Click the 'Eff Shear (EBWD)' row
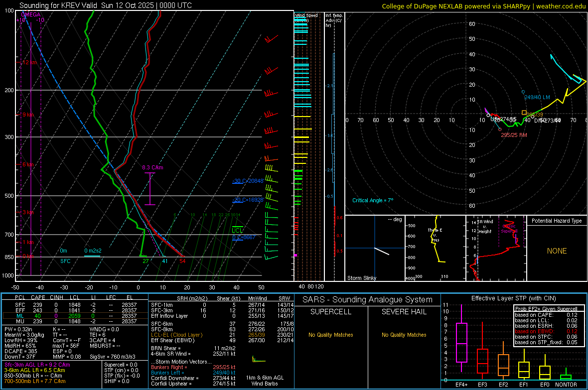The image size is (588, 390). pyautogui.click(x=222, y=341)
